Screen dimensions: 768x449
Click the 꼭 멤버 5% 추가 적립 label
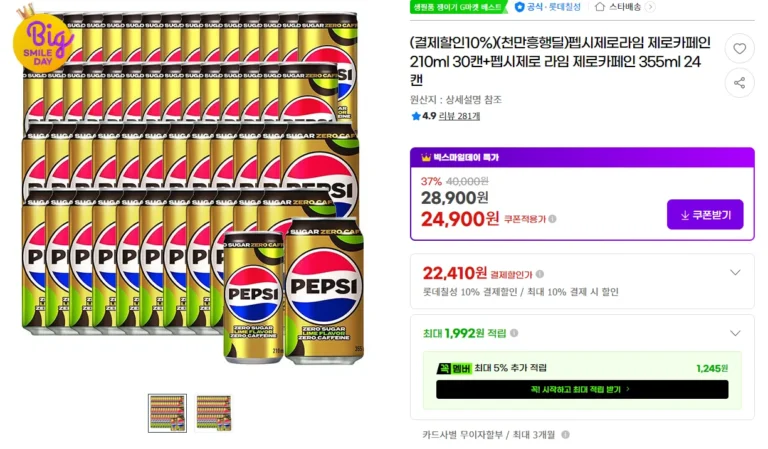[x=491, y=368]
